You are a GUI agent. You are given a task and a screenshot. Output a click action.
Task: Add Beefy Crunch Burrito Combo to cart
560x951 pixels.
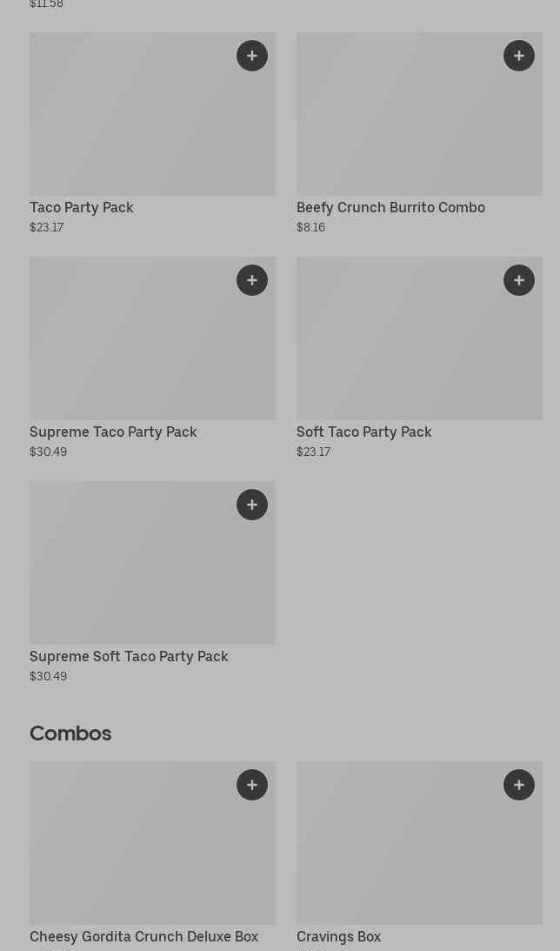[x=519, y=56]
